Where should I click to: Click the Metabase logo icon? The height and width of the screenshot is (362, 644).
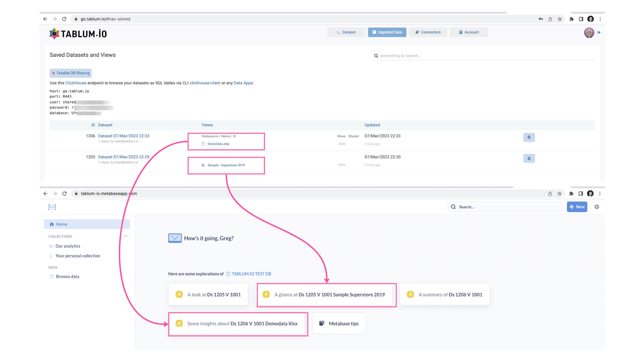52,207
